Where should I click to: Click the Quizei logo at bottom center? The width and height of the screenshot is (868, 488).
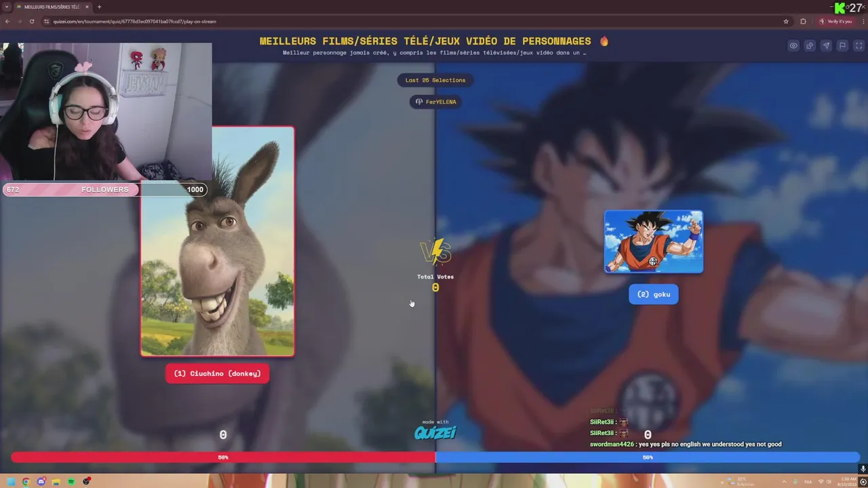pyautogui.click(x=435, y=432)
